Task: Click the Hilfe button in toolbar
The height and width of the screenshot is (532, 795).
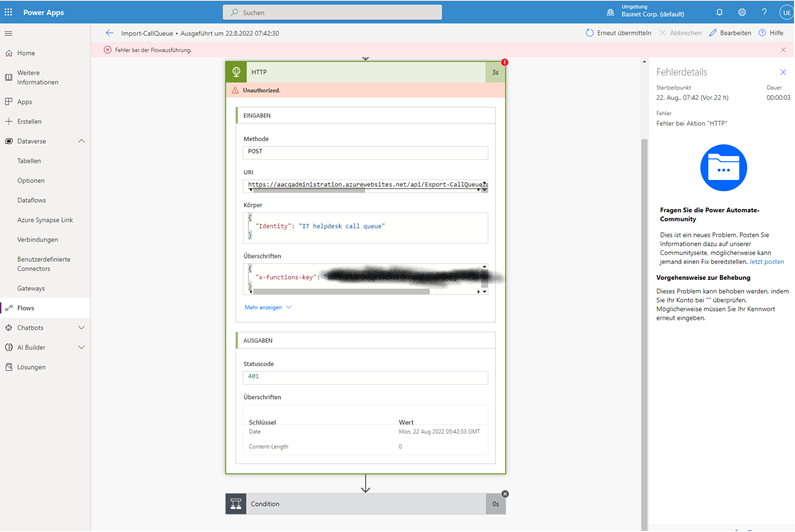Action: (771, 33)
